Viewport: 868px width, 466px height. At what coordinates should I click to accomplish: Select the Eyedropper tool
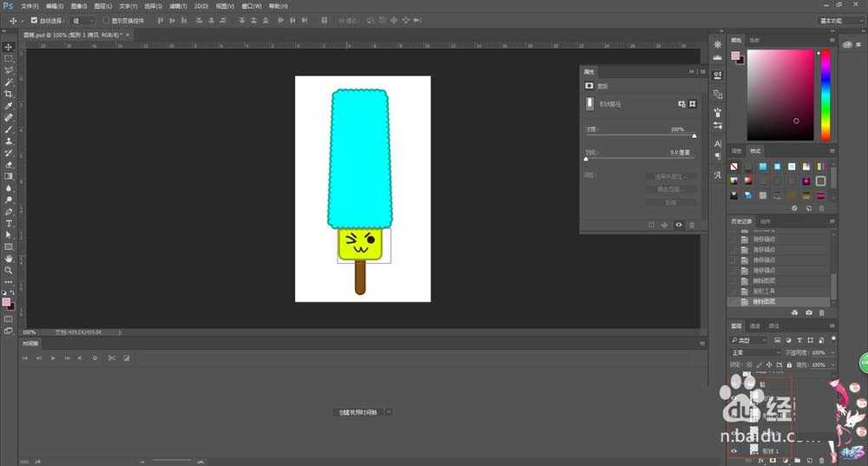(x=9, y=106)
